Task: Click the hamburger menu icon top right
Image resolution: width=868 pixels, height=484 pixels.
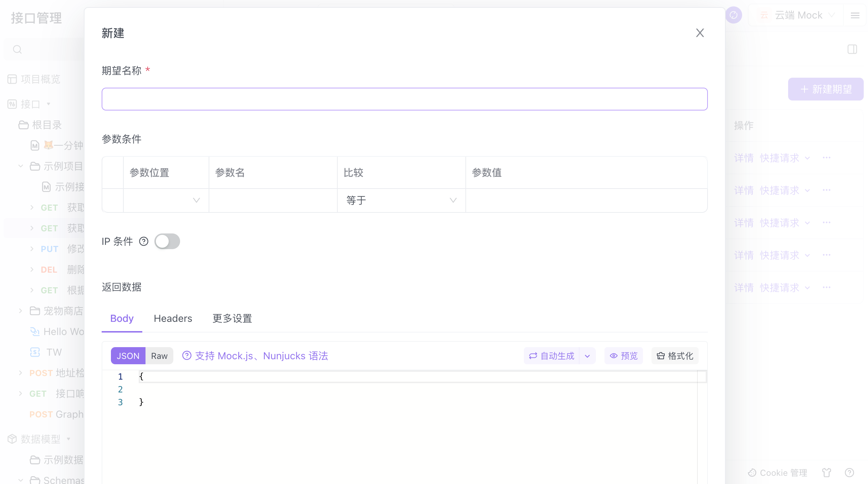Action: click(855, 15)
